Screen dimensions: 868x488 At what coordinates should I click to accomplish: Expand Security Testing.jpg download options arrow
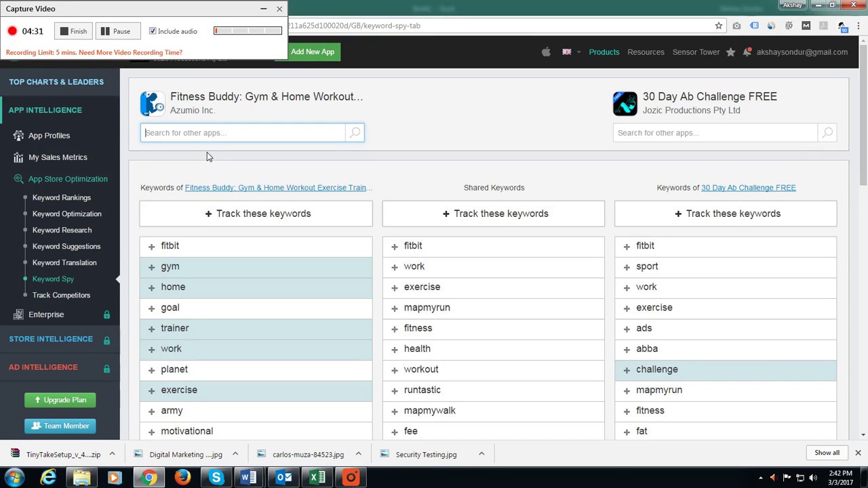tap(481, 454)
